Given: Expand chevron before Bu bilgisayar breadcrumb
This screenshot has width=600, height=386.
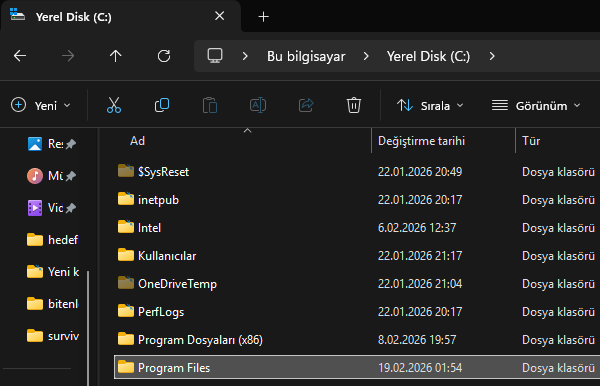Looking at the screenshot, I should (245, 56).
